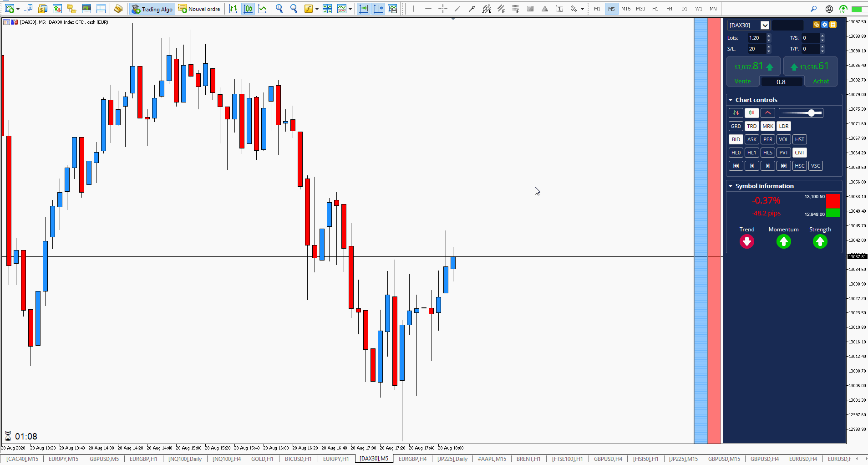Select the line chart style icon
This screenshot has height=465, width=868.
tap(263, 9)
